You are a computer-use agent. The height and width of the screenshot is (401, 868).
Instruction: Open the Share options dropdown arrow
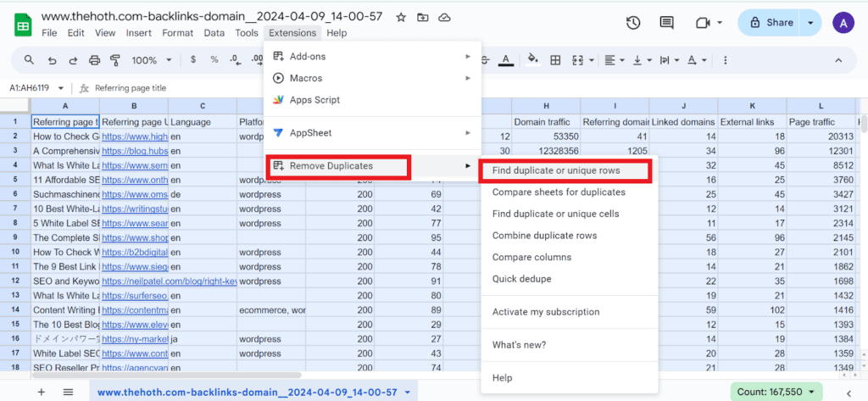[811, 23]
